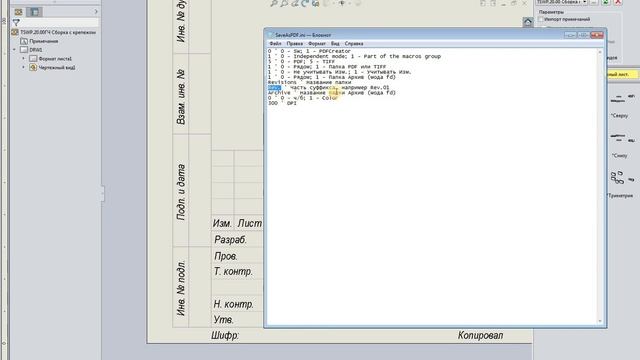Enable the Импорт примечаний checkbox
Viewport: 640px width, 360px height.
(540, 19)
